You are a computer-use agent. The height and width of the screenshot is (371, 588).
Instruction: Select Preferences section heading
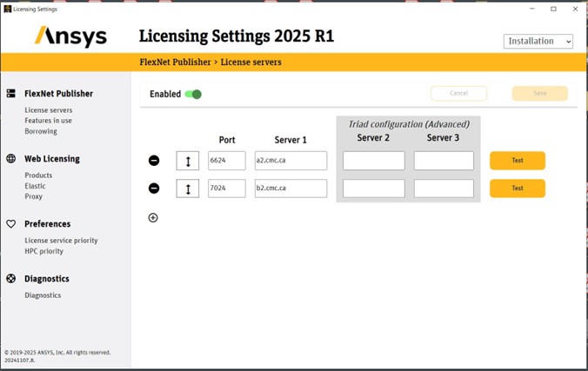pyautogui.click(x=47, y=223)
